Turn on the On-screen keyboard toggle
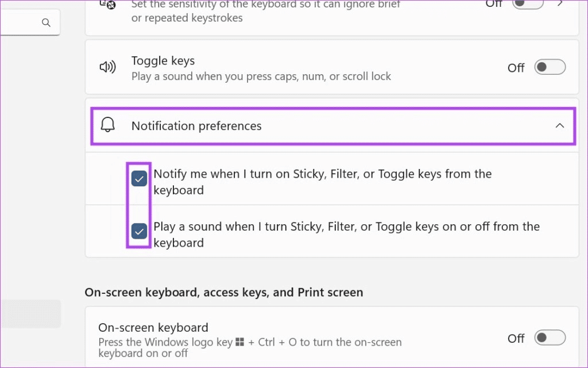Image resolution: width=588 pixels, height=368 pixels. (x=550, y=338)
